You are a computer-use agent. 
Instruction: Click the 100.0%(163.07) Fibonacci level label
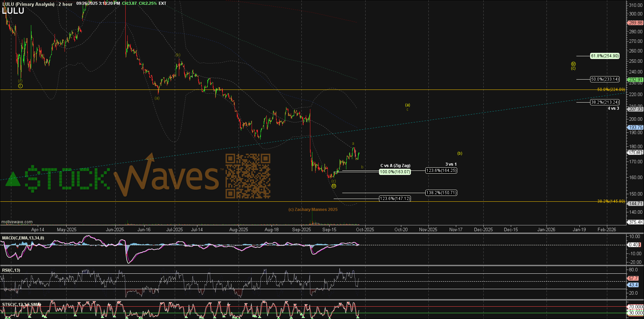(395, 172)
